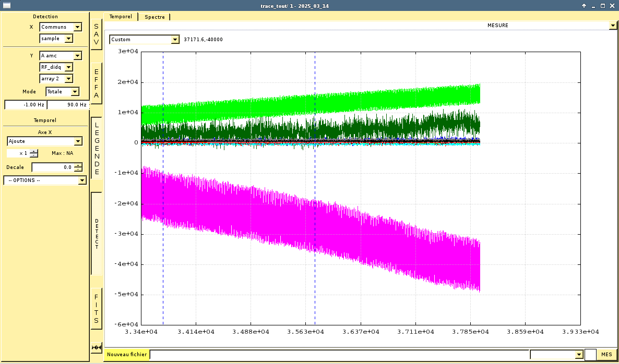The image size is (619, 364).
Task: Expand the -- OPTIONS -- dropdown
Action: pos(82,180)
